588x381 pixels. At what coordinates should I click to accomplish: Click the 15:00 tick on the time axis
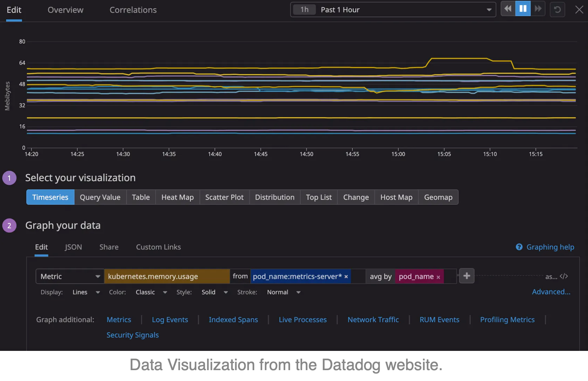[x=398, y=154]
